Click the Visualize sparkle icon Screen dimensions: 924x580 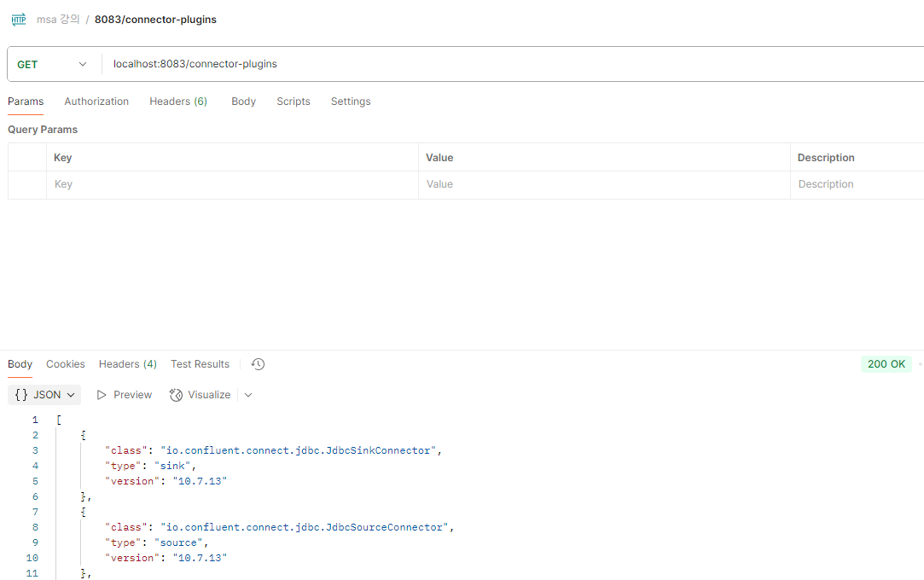[x=177, y=395]
